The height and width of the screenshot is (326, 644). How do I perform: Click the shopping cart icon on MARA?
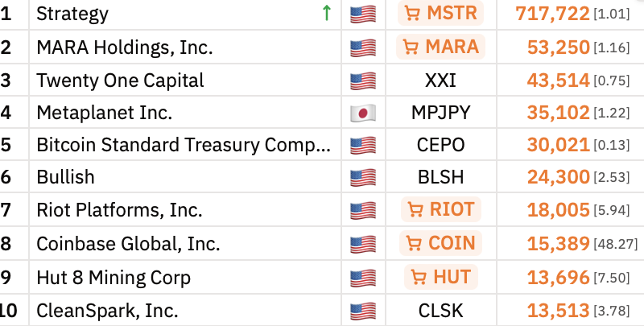coord(411,47)
